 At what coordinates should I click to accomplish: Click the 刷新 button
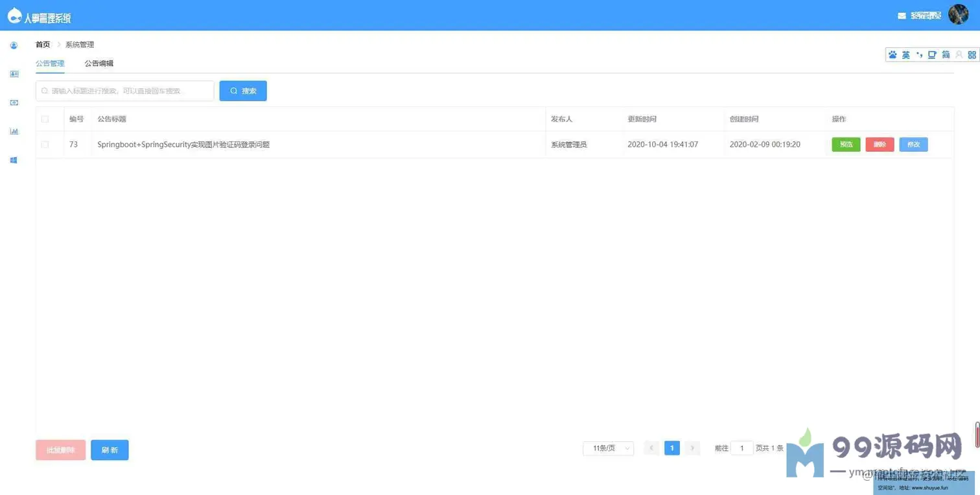110,450
